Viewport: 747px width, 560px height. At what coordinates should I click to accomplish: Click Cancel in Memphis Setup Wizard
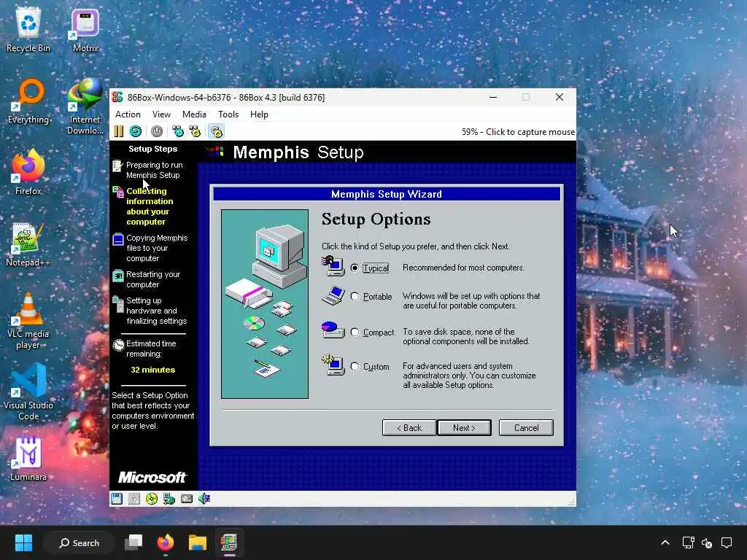526,427
